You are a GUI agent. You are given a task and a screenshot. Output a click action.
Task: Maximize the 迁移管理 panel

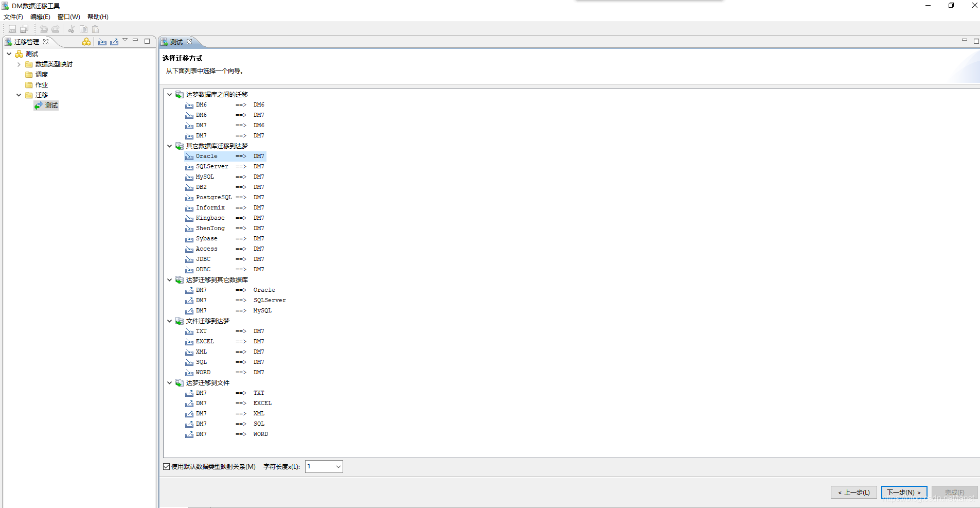point(147,41)
